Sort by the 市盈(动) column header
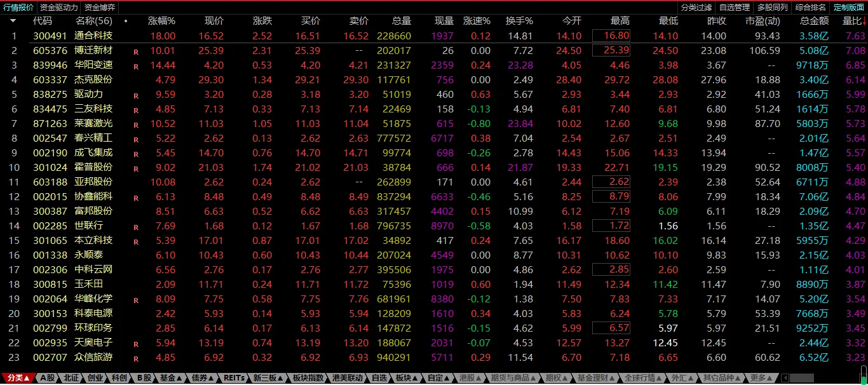This screenshot has width=868, height=385. [763, 21]
